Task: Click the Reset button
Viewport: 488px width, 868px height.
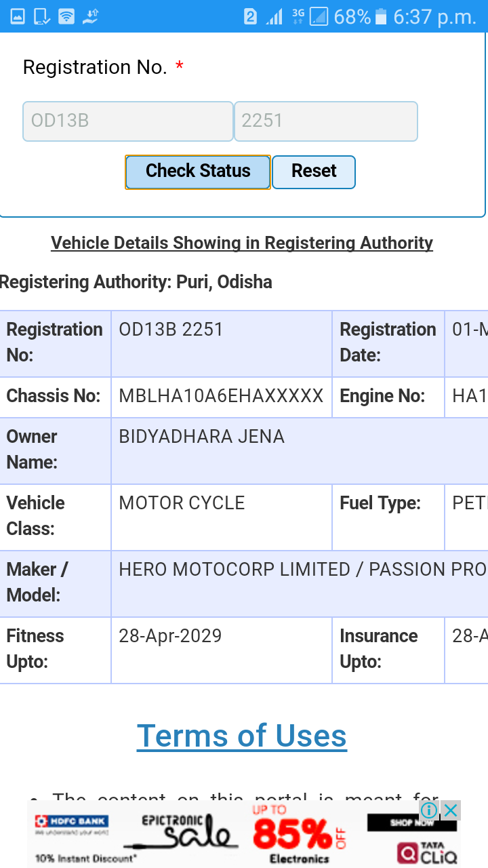Action: pos(314,172)
